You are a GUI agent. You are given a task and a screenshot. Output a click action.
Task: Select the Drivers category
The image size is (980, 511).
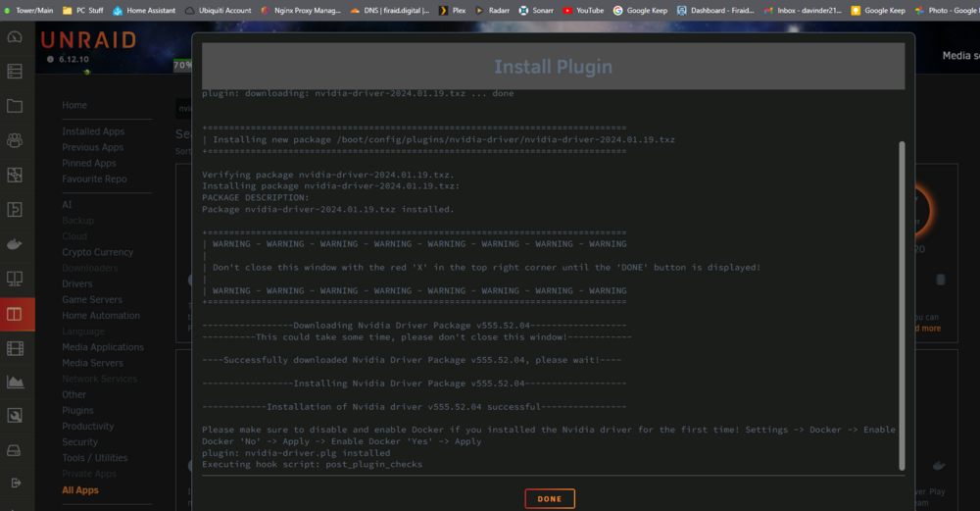(x=76, y=283)
